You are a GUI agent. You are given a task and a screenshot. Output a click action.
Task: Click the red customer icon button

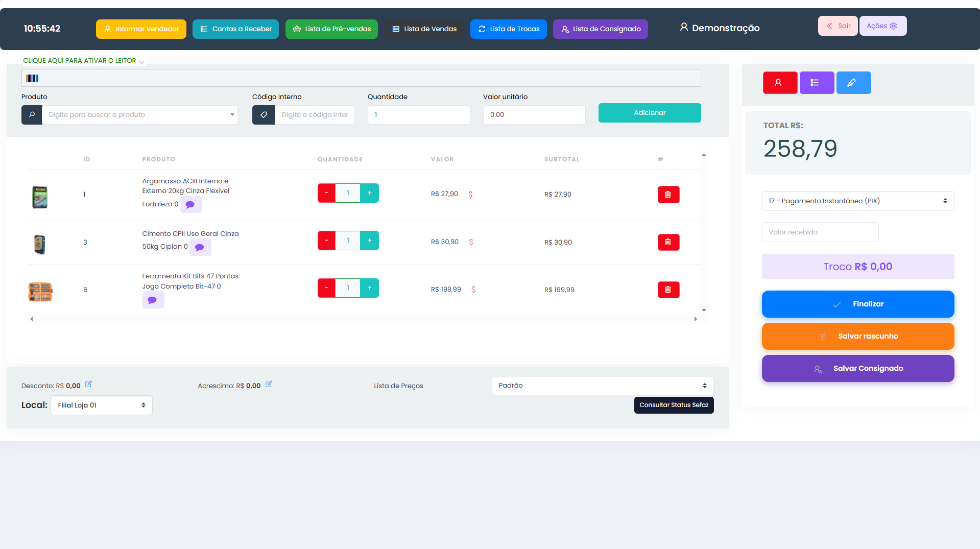[779, 83]
